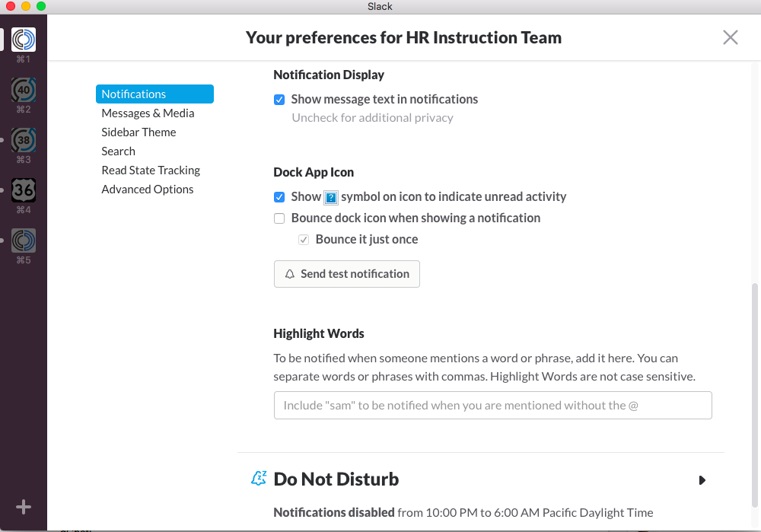Enable Bounce dock icon when showing a notification

tap(279, 218)
